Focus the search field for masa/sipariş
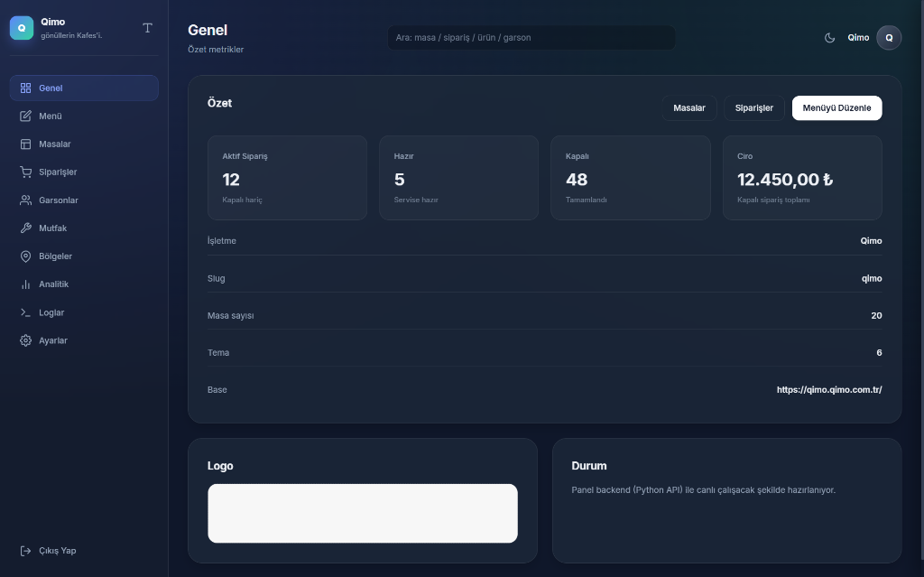 click(x=531, y=38)
